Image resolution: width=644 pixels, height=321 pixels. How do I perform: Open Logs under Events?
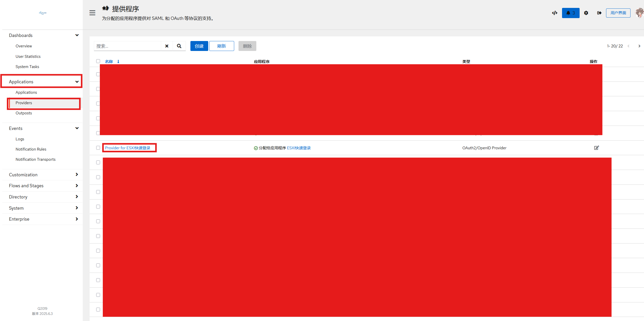[x=20, y=139]
